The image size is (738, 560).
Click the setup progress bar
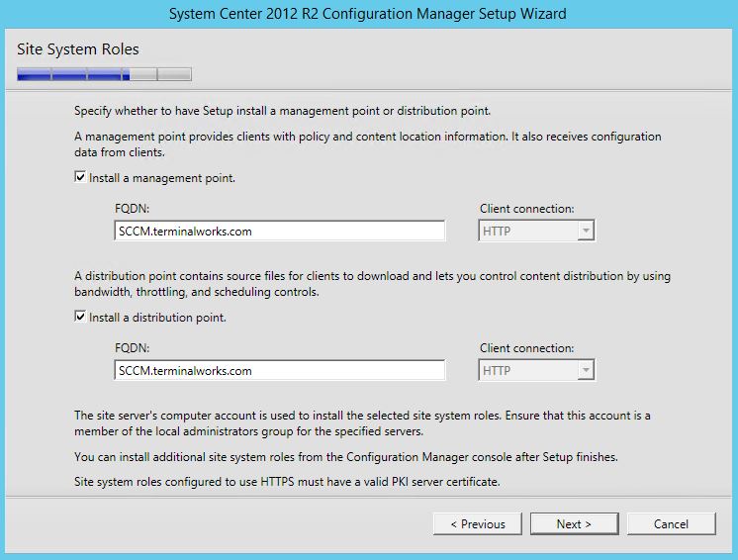pos(104,74)
